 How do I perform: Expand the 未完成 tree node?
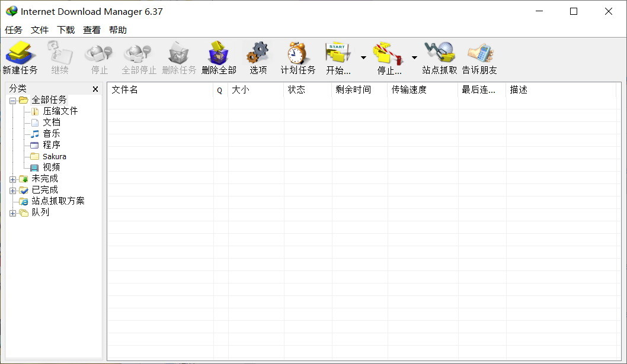tap(13, 178)
